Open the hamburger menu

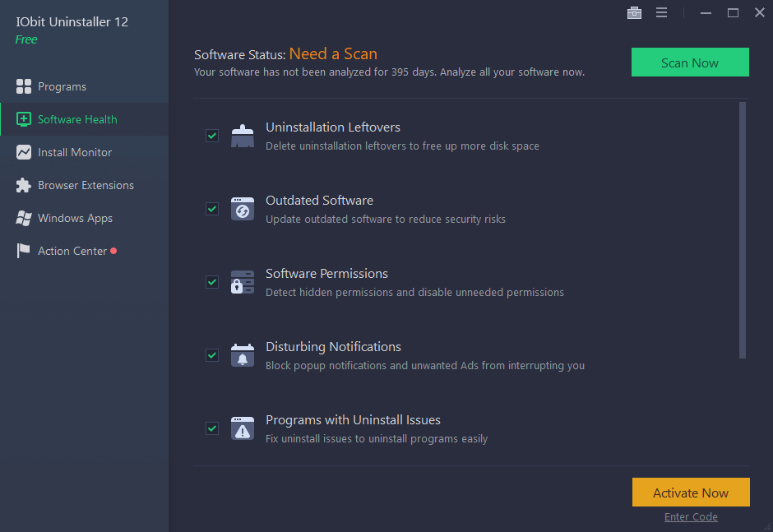point(662,12)
